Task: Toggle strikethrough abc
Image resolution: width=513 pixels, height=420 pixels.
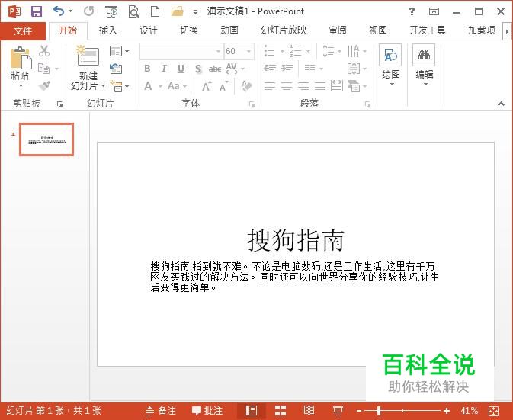Action: tap(215, 69)
